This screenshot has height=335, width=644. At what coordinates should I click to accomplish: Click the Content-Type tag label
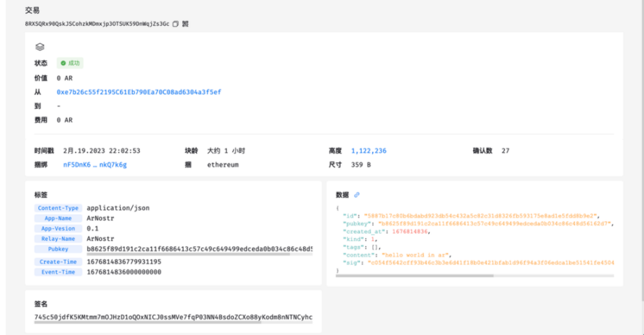coord(58,208)
